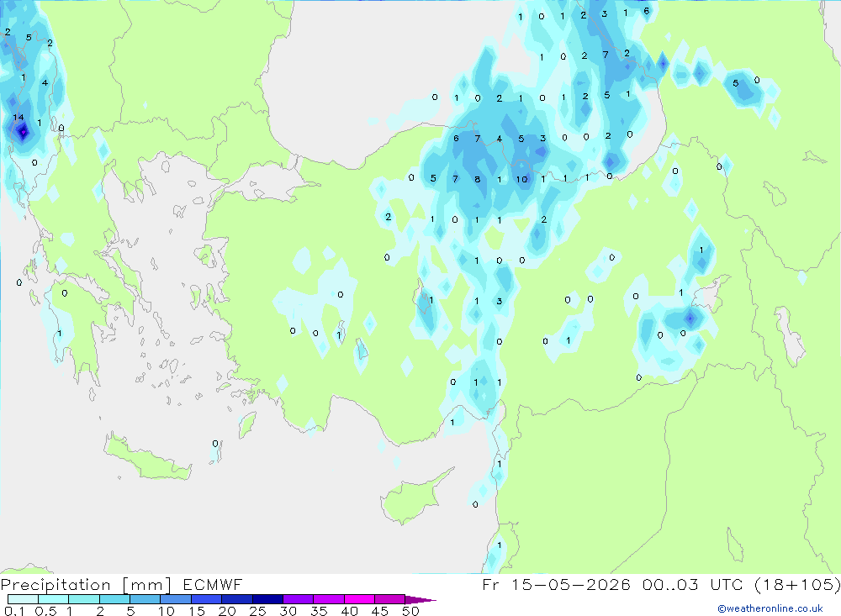Click the '35' legend scale label
The width and height of the screenshot is (841, 616).
pyautogui.click(x=319, y=611)
